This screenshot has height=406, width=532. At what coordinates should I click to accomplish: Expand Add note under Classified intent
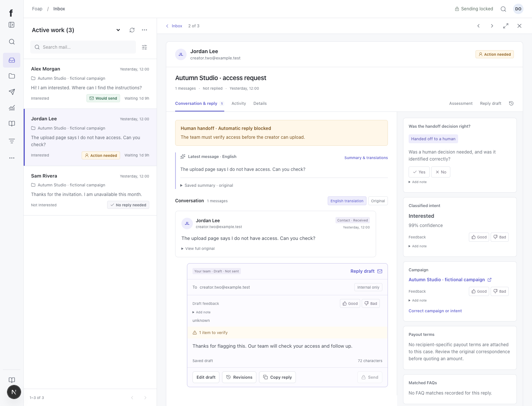click(x=417, y=246)
